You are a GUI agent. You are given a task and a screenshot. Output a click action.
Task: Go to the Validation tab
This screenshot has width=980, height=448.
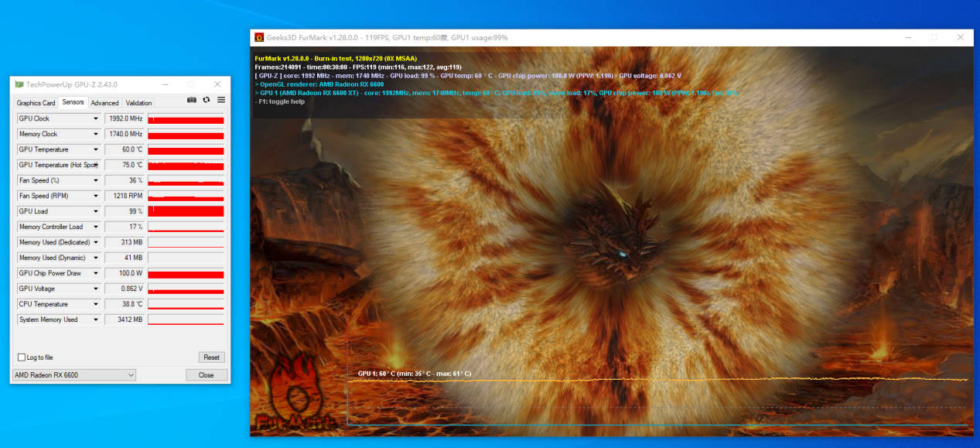pyautogui.click(x=138, y=103)
